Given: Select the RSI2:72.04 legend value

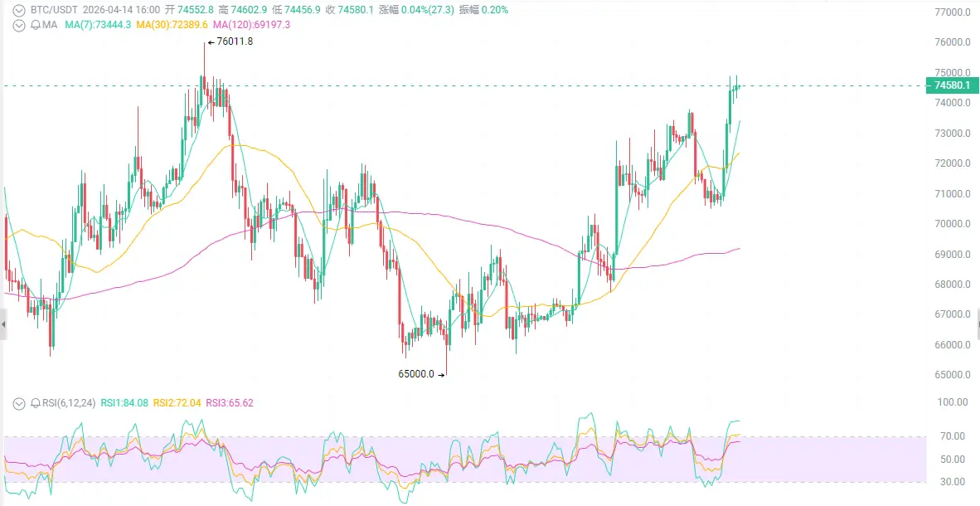Looking at the screenshot, I should click(177, 403).
